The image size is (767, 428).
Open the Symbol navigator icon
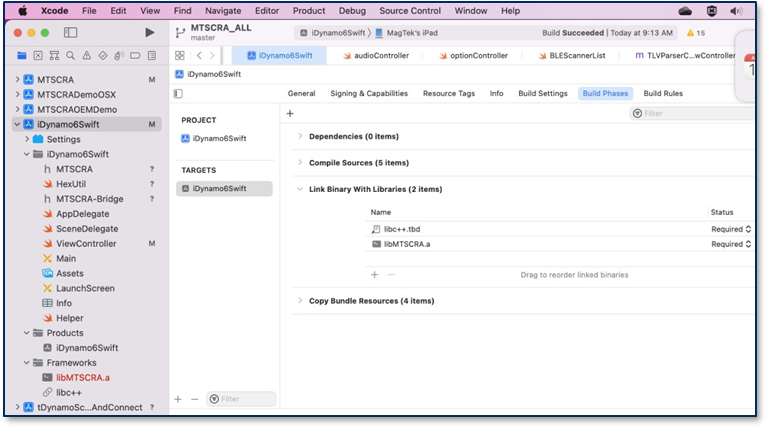[x=54, y=56]
